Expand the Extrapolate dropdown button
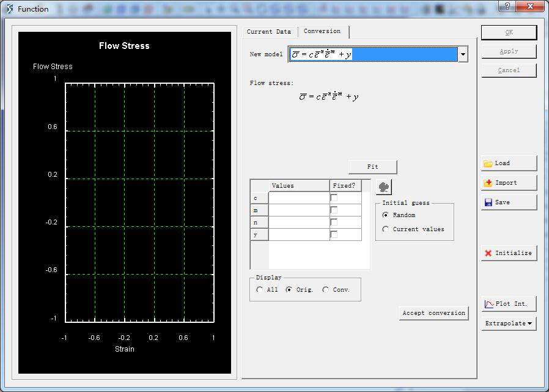 click(509, 324)
